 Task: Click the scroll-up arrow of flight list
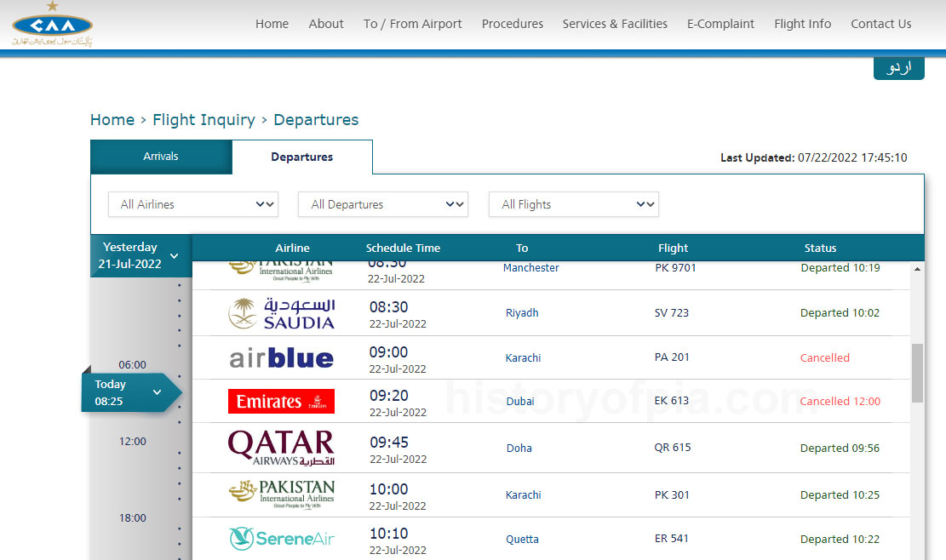(x=917, y=269)
